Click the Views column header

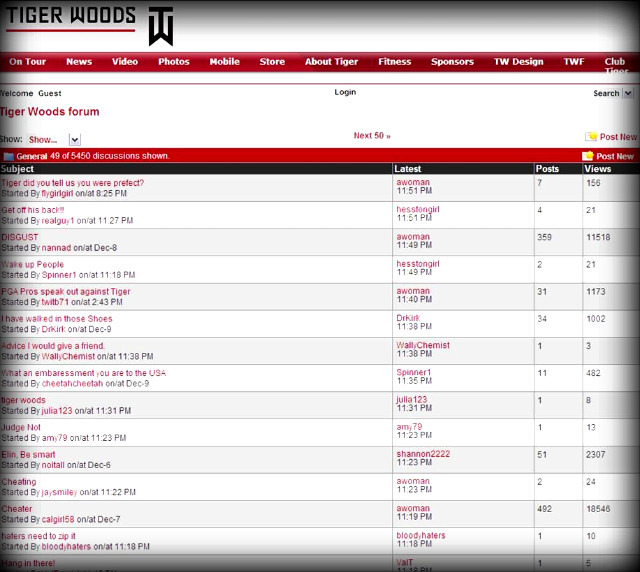tap(598, 169)
